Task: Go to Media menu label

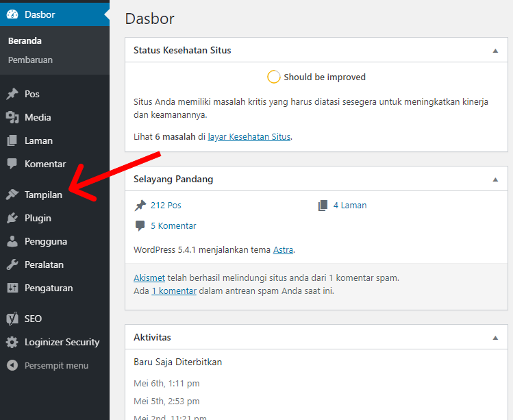Action: coord(38,117)
